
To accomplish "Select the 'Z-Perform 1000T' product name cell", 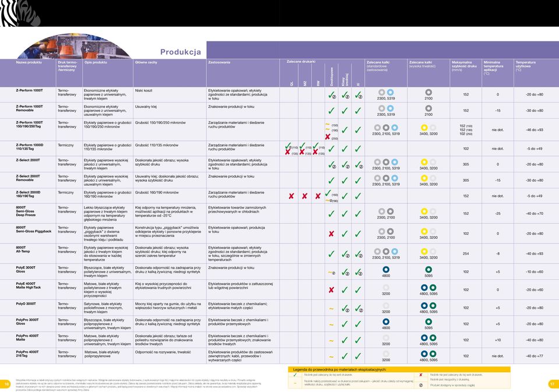I will (29, 90).
